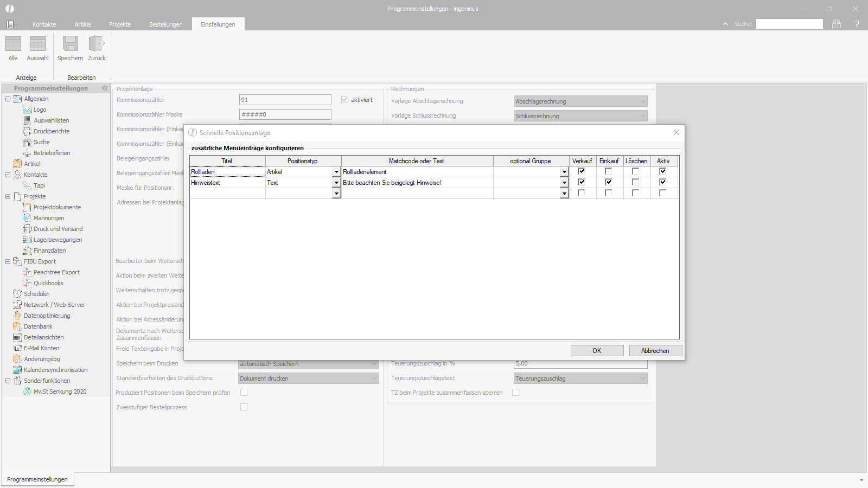Open Peachtree Export settings
This screenshot has width=868, height=488.
[x=56, y=272]
